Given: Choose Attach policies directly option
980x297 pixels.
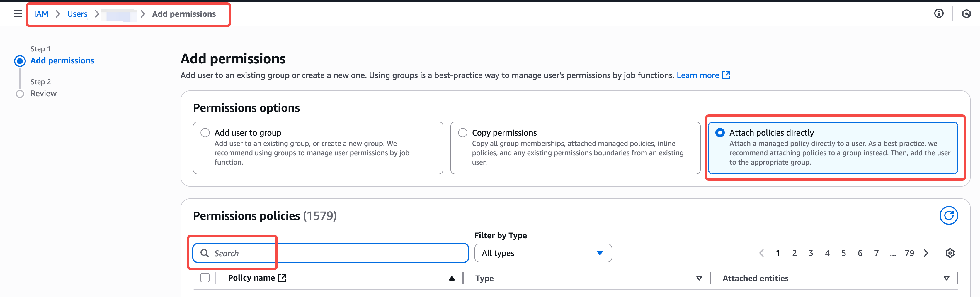Looking at the screenshot, I should pyautogui.click(x=720, y=133).
